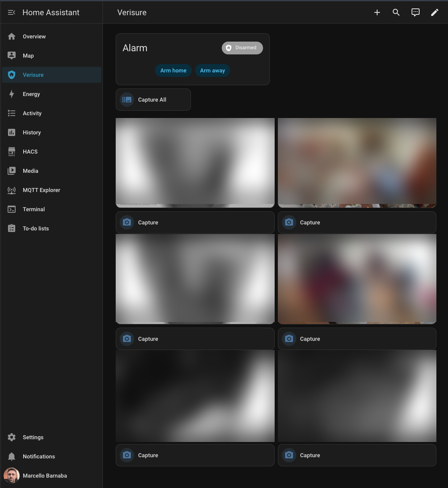Open the top-left blurred camera image
The height and width of the screenshot is (488, 448).
pyautogui.click(x=195, y=162)
